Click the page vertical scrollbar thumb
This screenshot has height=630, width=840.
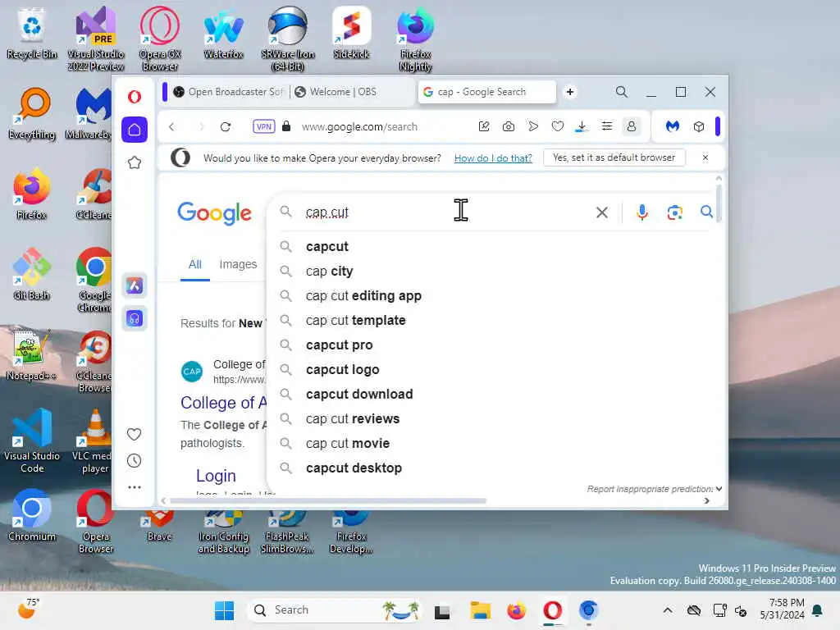click(x=719, y=203)
